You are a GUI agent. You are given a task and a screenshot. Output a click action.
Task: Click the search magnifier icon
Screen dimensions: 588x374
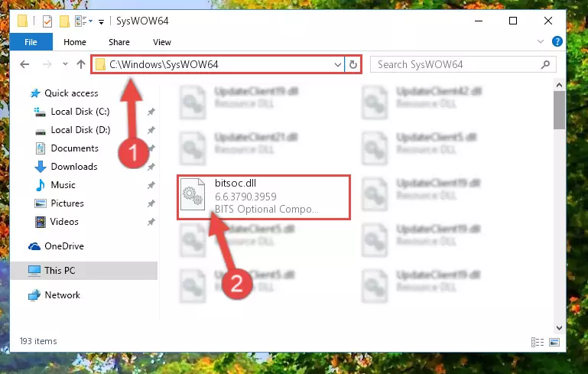546,64
